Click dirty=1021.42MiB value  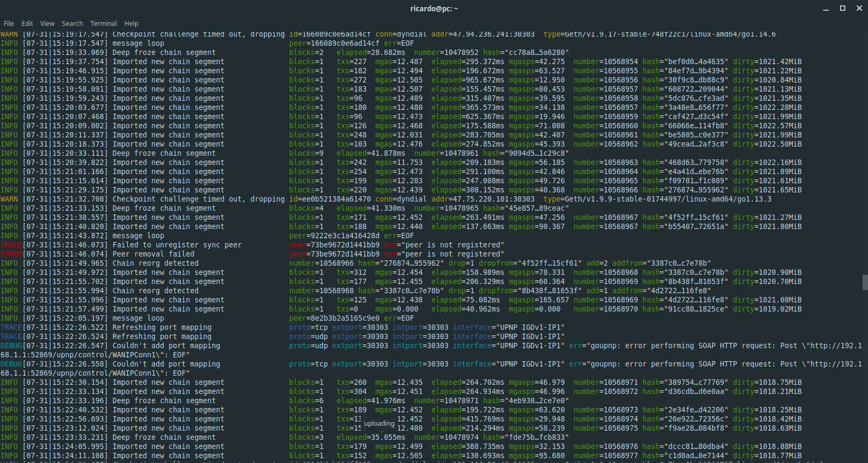point(767,61)
